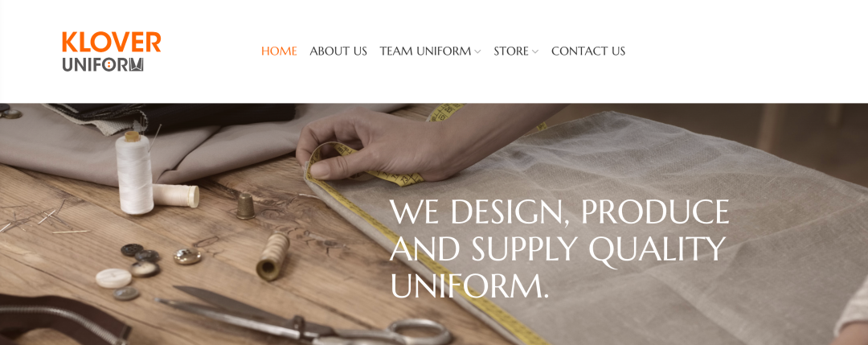Click the white thread spool in the banner
868x345 pixels.
coord(134,174)
